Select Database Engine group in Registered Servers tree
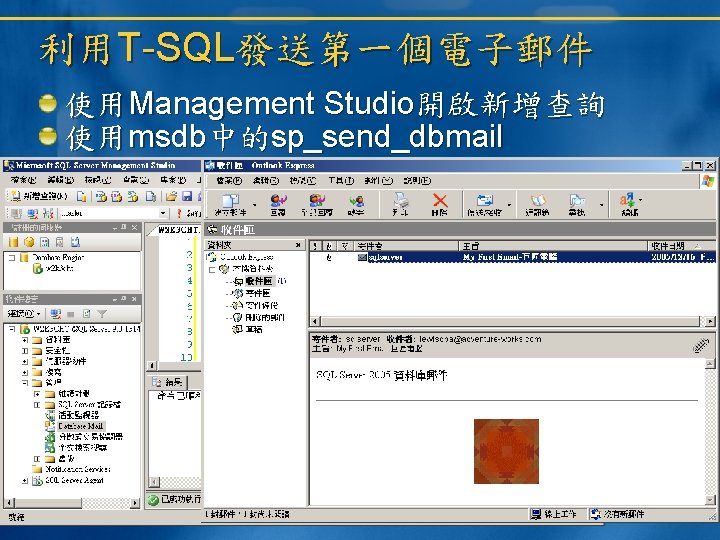Screen dimensions: 720x540 [x=58, y=257]
